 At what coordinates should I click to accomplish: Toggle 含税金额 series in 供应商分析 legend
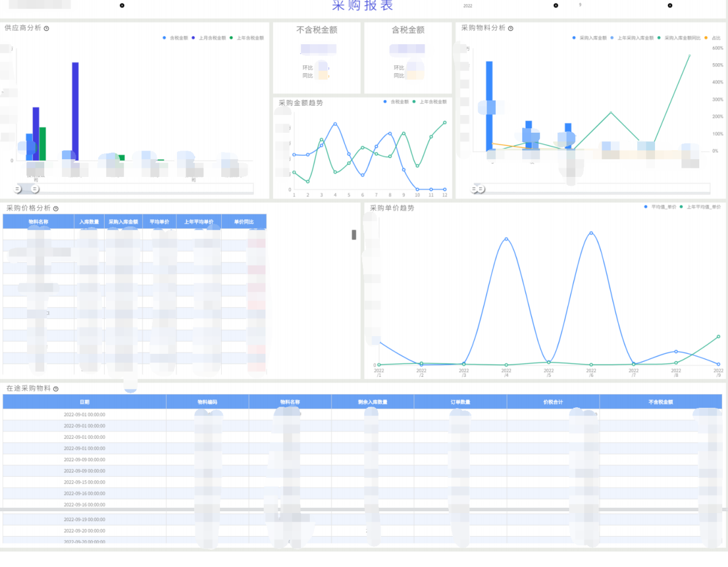[x=175, y=38]
